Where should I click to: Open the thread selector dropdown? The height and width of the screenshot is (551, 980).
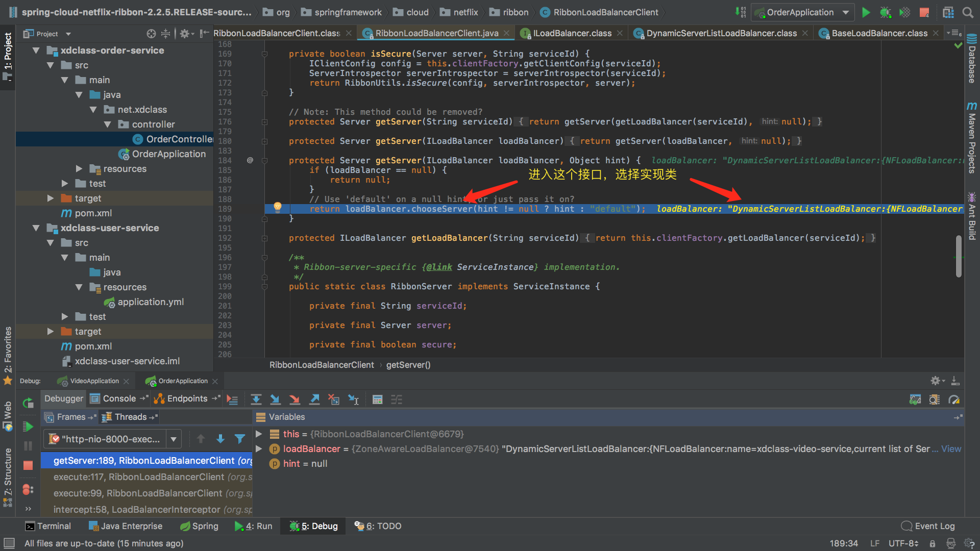(x=174, y=439)
